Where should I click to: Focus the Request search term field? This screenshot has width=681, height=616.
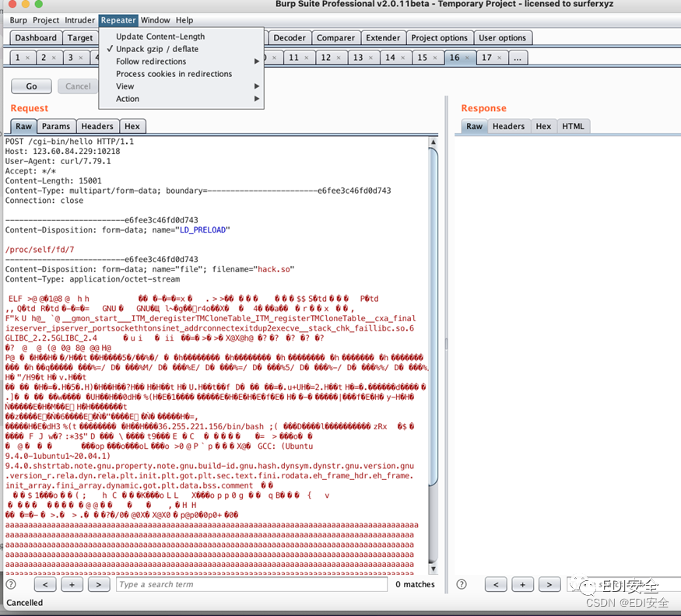coord(251,584)
